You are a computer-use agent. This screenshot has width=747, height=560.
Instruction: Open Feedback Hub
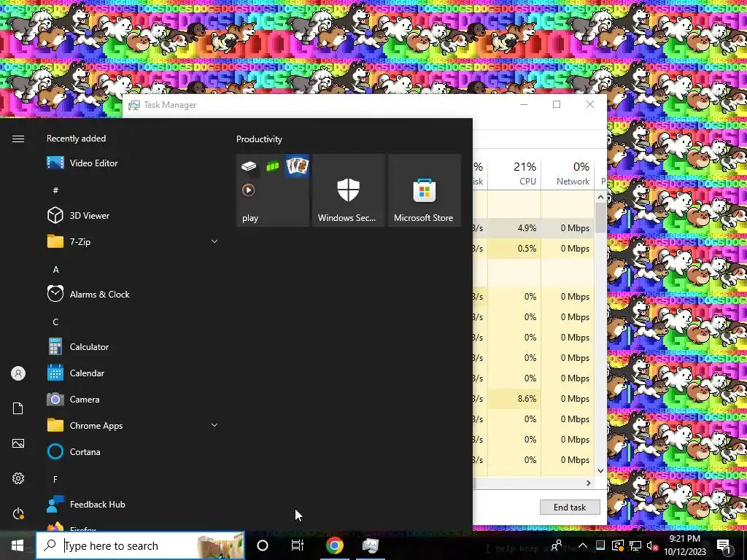click(131, 504)
